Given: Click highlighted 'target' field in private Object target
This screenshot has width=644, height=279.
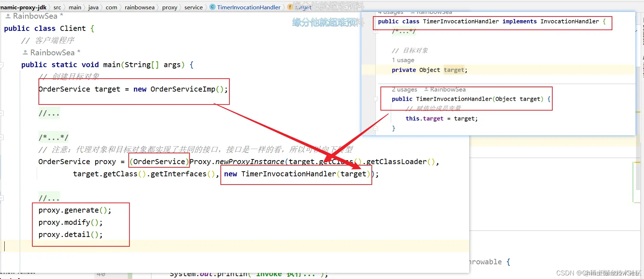Looking at the screenshot, I should pos(454,70).
